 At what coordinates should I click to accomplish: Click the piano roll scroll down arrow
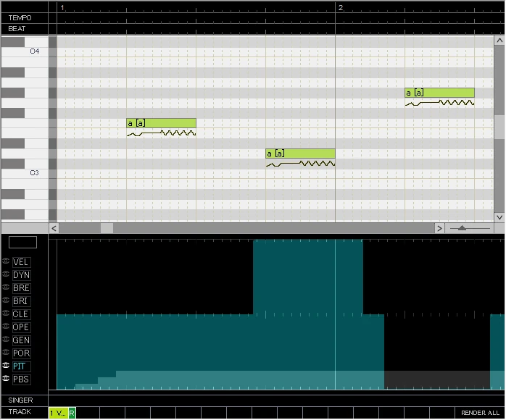(x=499, y=217)
